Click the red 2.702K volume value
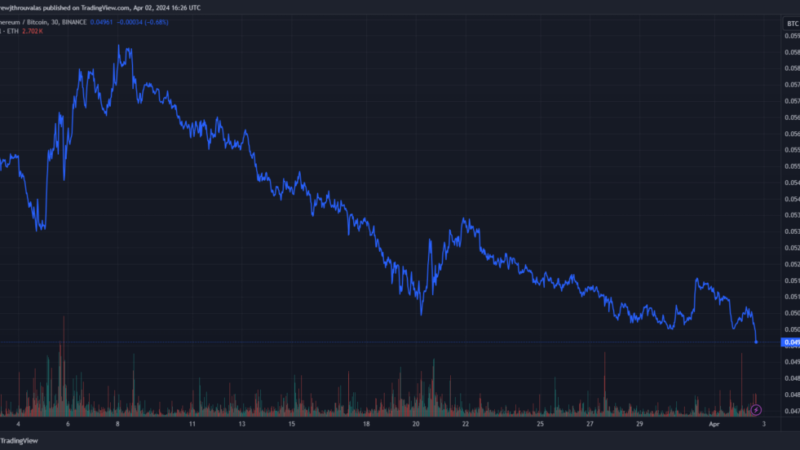The height and width of the screenshot is (450, 800). click(32, 32)
